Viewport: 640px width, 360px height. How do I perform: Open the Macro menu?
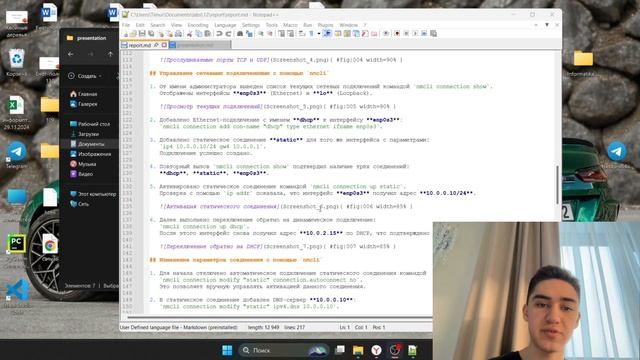click(x=290, y=25)
